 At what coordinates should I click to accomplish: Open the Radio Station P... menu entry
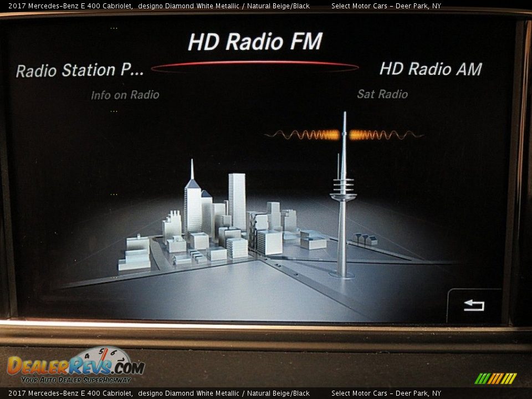coord(80,70)
